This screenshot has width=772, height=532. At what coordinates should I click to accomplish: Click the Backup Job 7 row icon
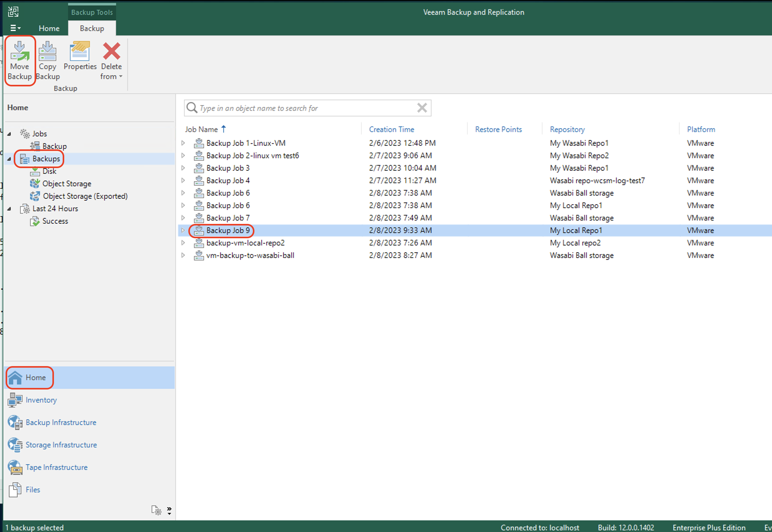point(199,218)
